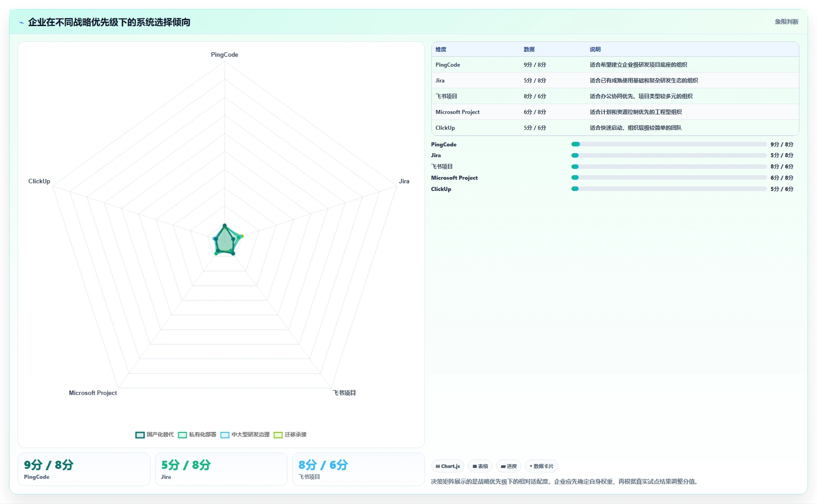817x504 pixels.
Task: Click the ClickUp radar axis label
Action: pos(39,181)
